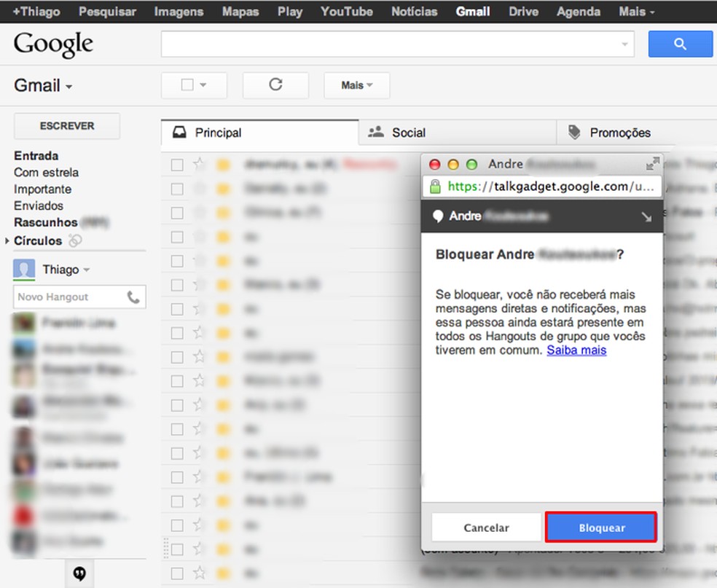Tick the select-all checkbox in toolbar

tap(187, 85)
